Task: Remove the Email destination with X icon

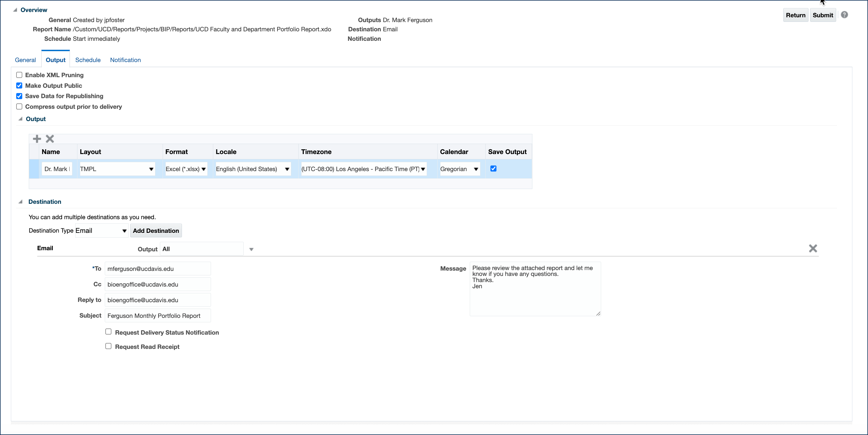Action: (813, 249)
